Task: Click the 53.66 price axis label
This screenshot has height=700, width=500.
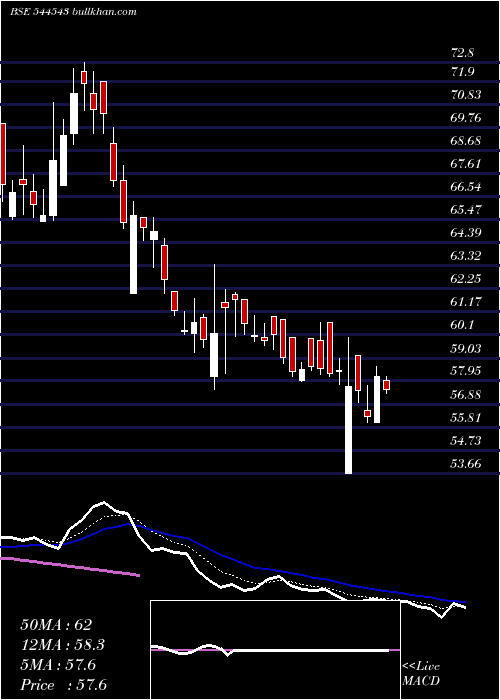Action: tap(466, 464)
